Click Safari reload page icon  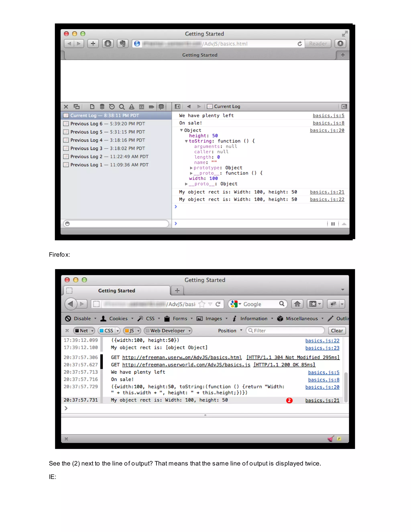point(300,44)
